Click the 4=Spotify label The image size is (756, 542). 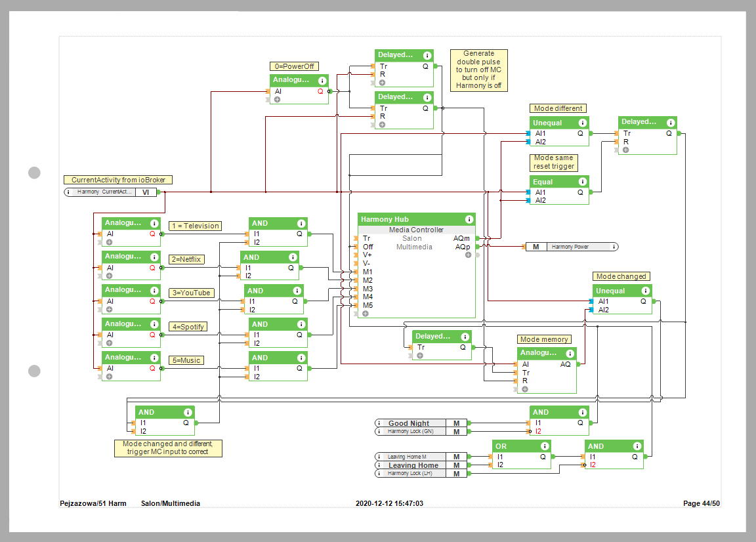tap(188, 327)
